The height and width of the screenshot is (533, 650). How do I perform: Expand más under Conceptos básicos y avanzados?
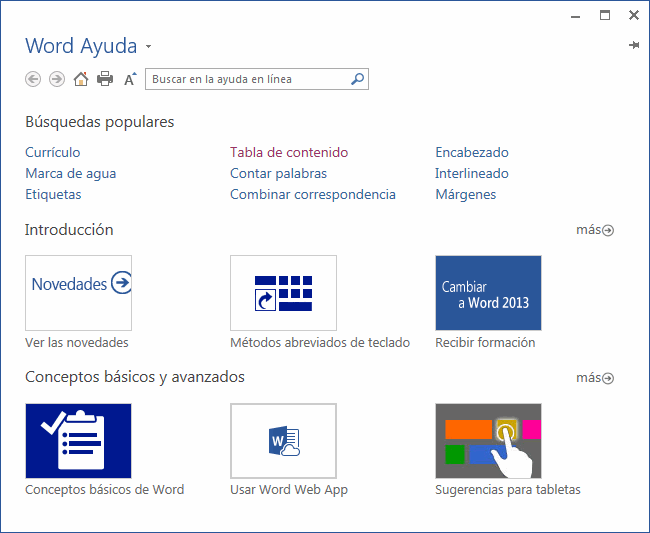pyautogui.click(x=595, y=378)
